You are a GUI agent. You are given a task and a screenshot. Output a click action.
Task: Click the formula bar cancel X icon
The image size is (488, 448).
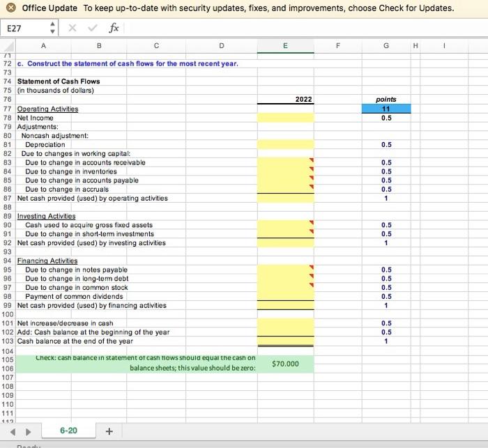point(73,29)
